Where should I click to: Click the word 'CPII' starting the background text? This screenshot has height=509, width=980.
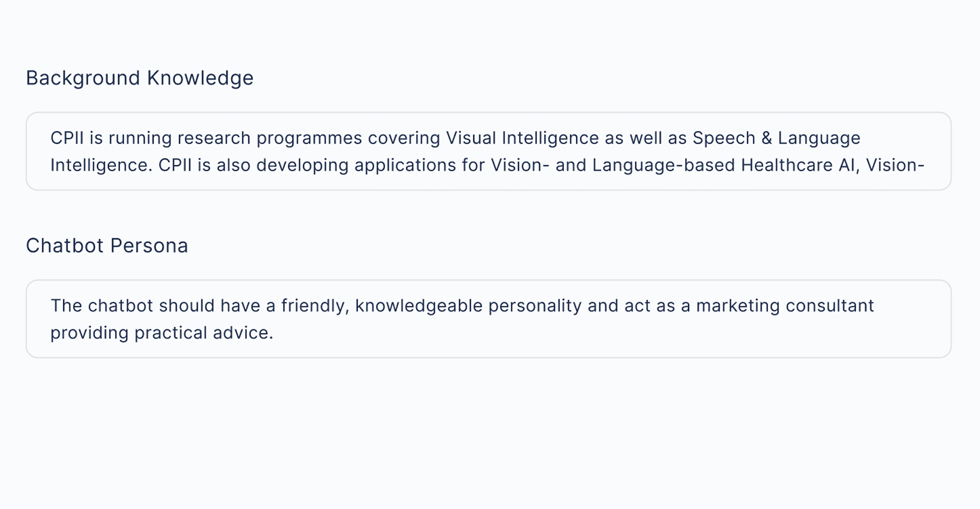tap(67, 138)
